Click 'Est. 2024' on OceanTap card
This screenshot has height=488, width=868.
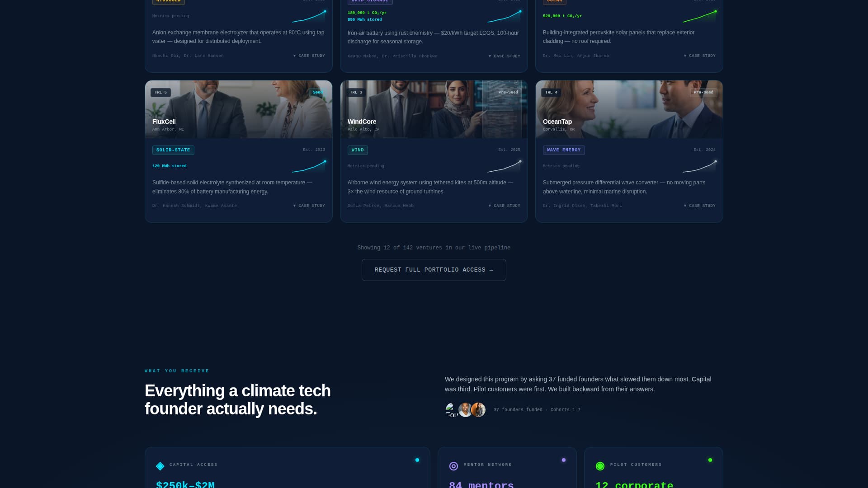[704, 150]
